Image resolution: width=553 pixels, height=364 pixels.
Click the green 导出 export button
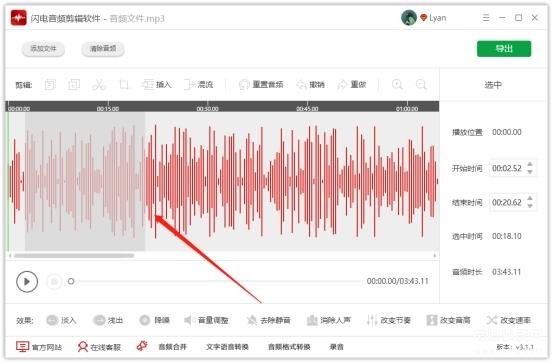(504, 49)
